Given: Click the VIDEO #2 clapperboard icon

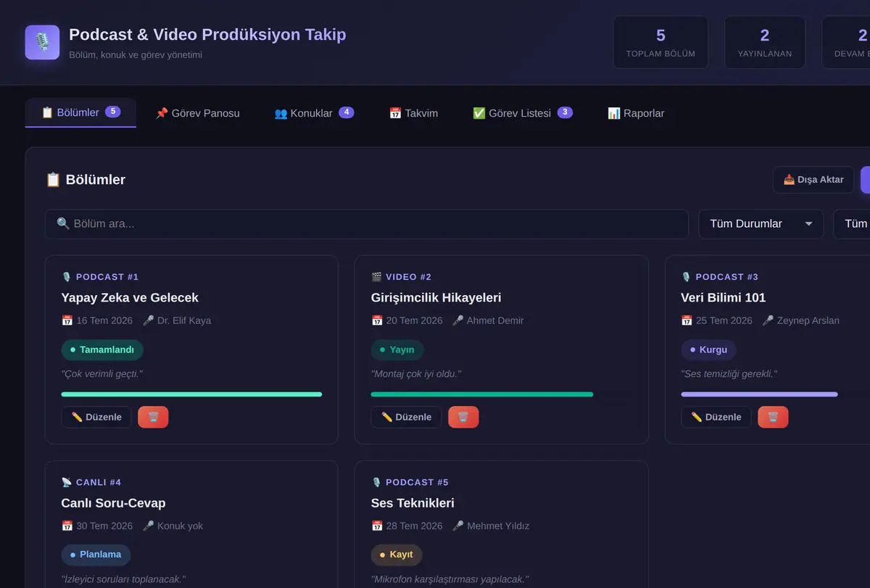Looking at the screenshot, I should [x=376, y=277].
